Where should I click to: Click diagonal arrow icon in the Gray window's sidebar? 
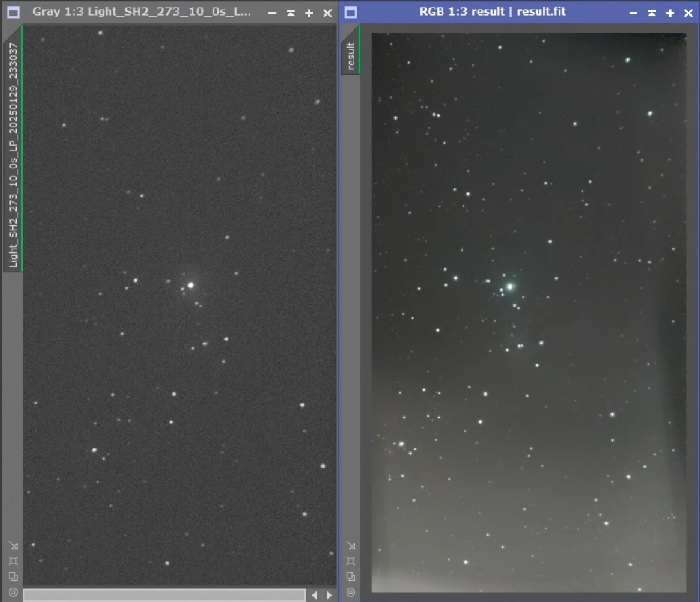pyautogui.click(x=14, y=545)
